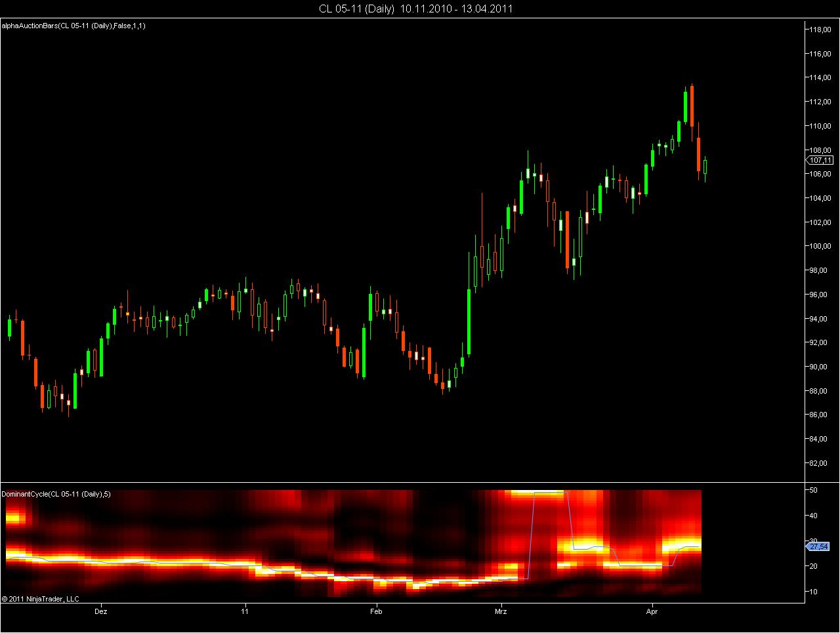This screenshot has width=840, height=633.
Task: Click the 100,00 price axis label
Action: pos(821,246)
